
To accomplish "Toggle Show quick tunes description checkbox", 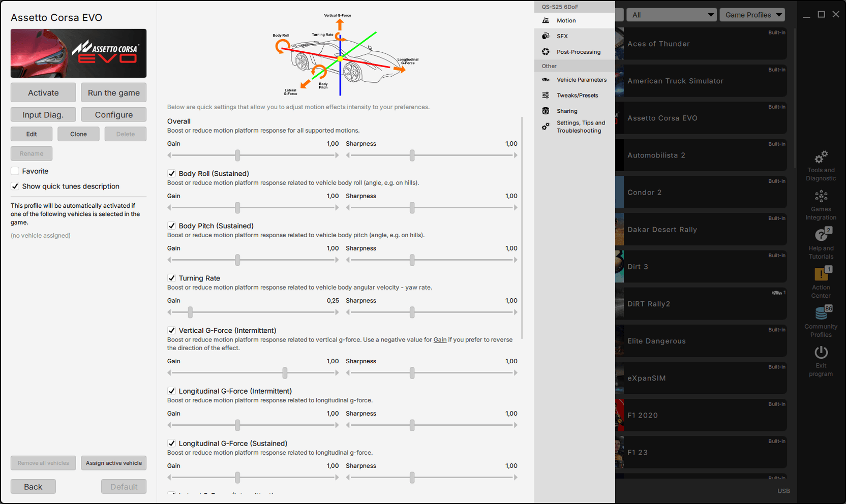I will [15, 186].
